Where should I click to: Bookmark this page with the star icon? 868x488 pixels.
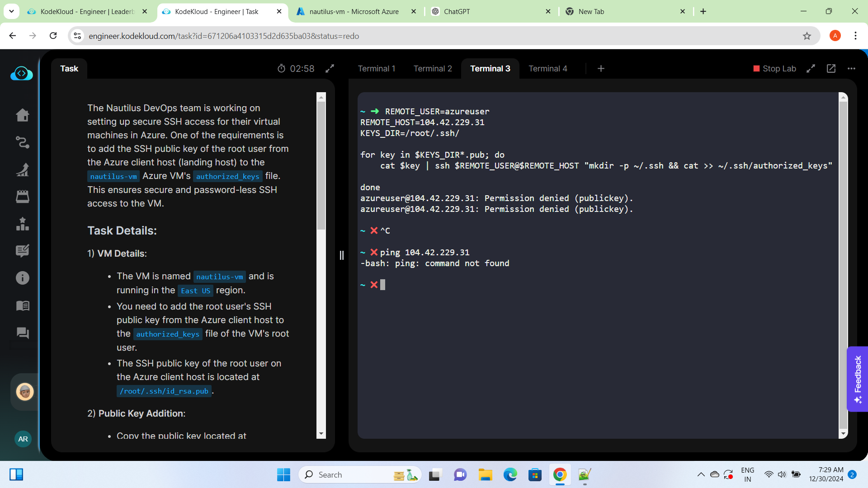pos(807,36)
